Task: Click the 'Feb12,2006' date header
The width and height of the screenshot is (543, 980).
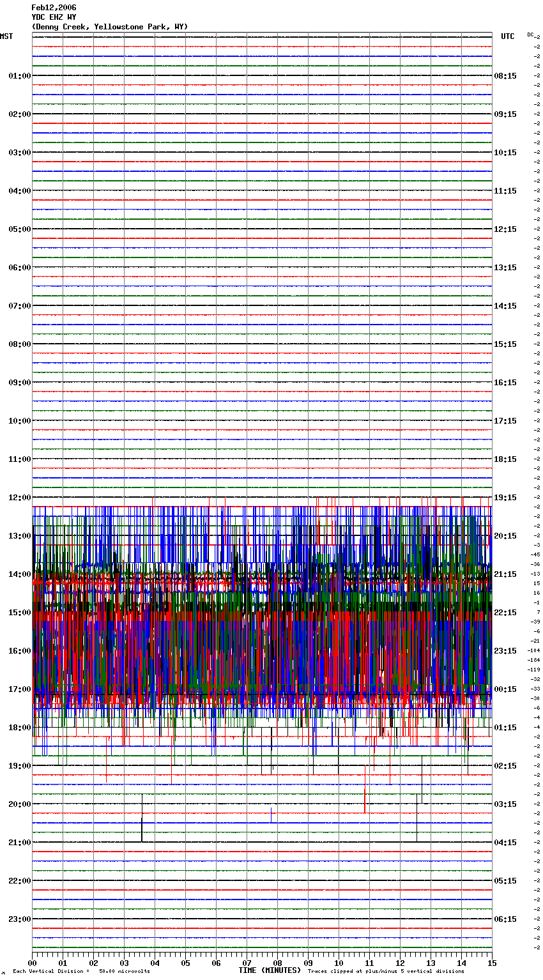Action: click(x=54, y=8)
